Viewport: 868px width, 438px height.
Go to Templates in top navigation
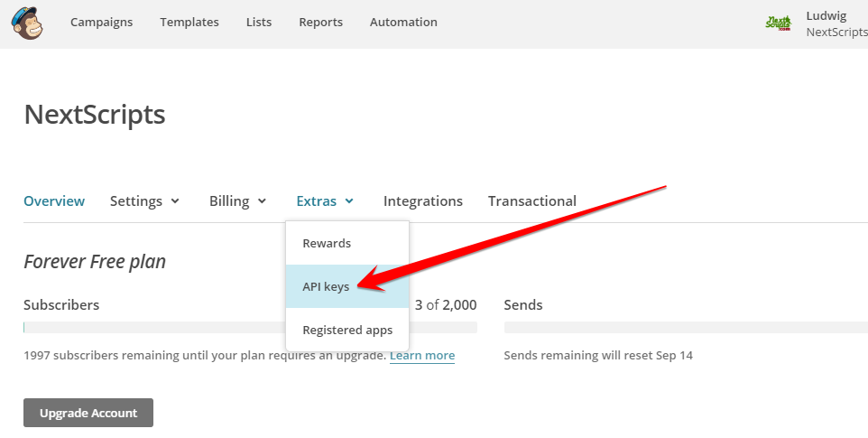[189, 23]
